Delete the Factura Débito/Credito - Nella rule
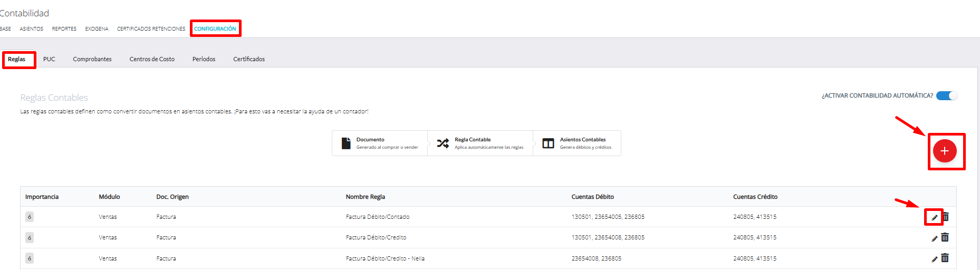Image resolution: width=980 pixels, height=270 pixels. pyautogui.click(x=945, y=258)
